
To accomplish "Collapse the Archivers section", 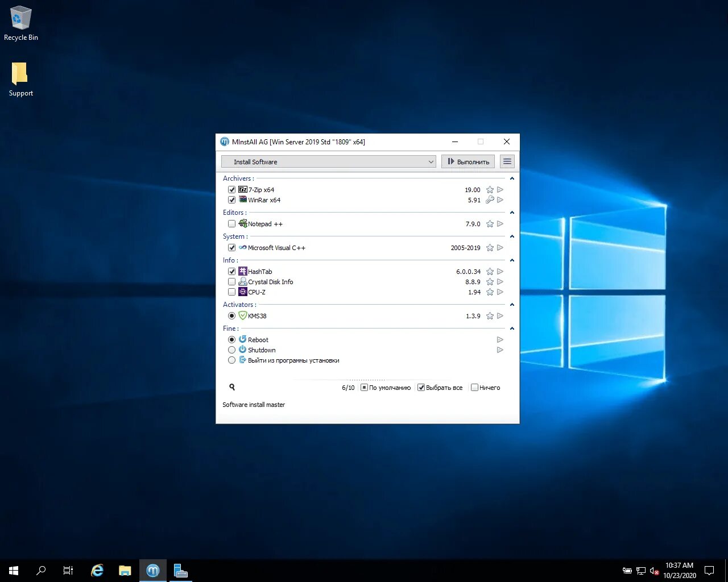I will coord(512,178).
